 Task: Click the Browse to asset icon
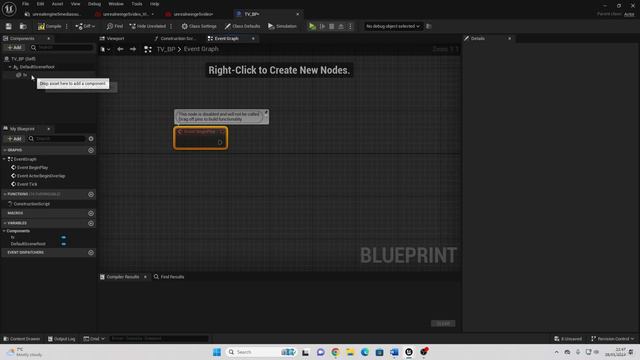(23, 26)
